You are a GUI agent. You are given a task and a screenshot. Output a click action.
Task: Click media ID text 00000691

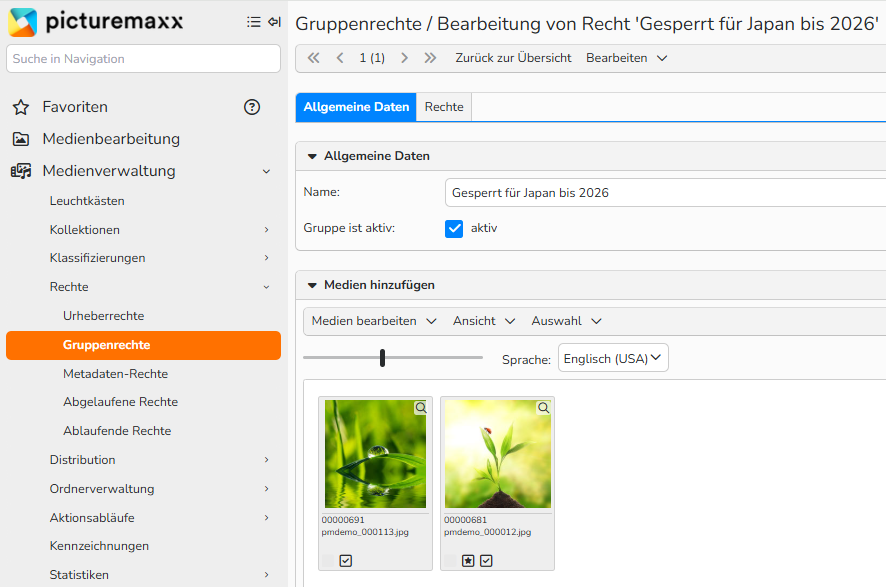click(x=343, y=520)
